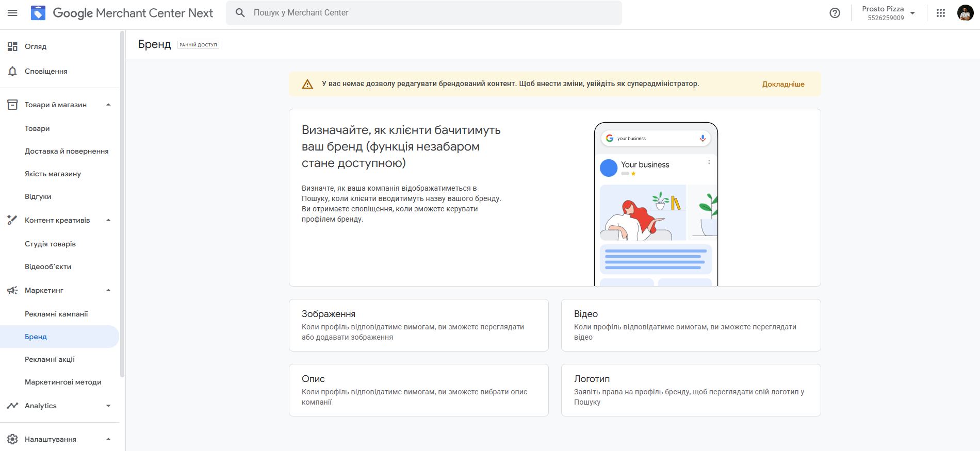Click the Товари й магазин store icon
The height and width of the screenshot is (451, 980).
pyautogui.click(x=12, y=105)
